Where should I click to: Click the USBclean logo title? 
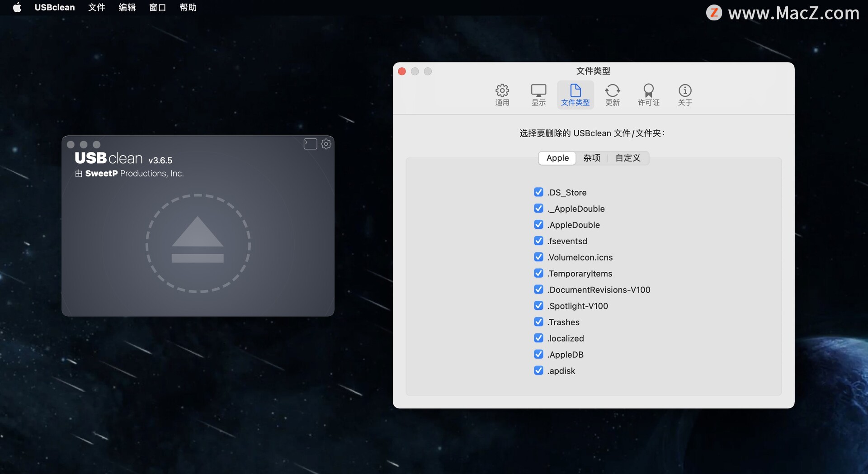pyautogui.click(x=108, y=158)
